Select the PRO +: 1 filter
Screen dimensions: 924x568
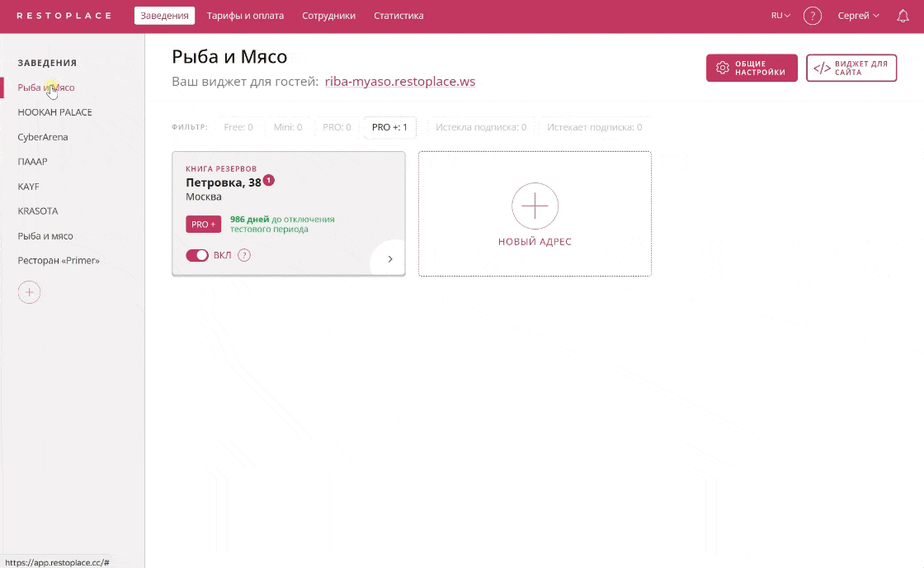tap(389, 127)
